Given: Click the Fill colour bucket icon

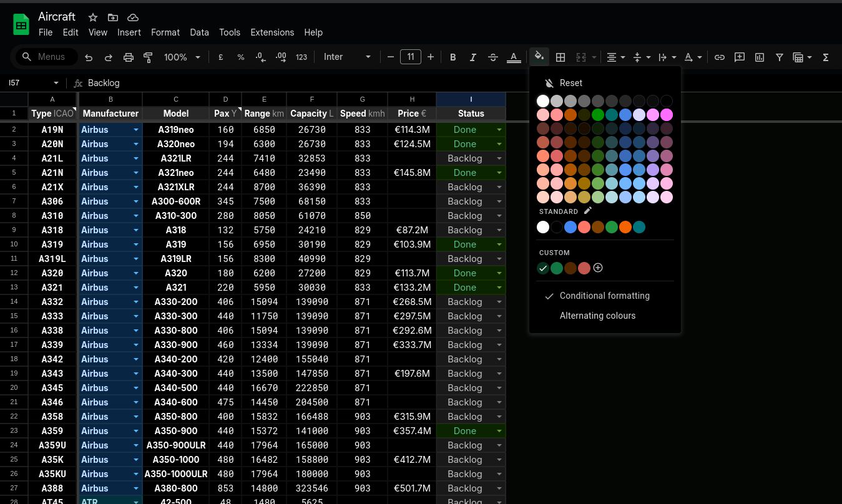Looking at the screenshot, I should [539, 57].
